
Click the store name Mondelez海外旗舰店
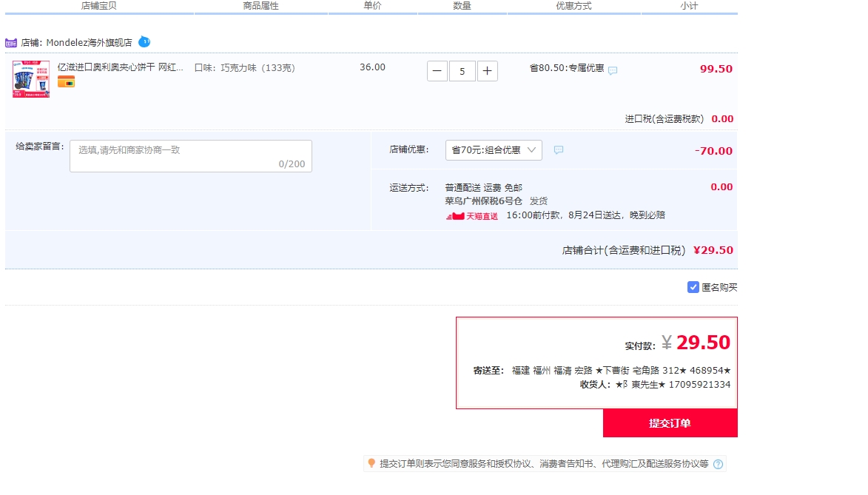(x=89, y=43)
